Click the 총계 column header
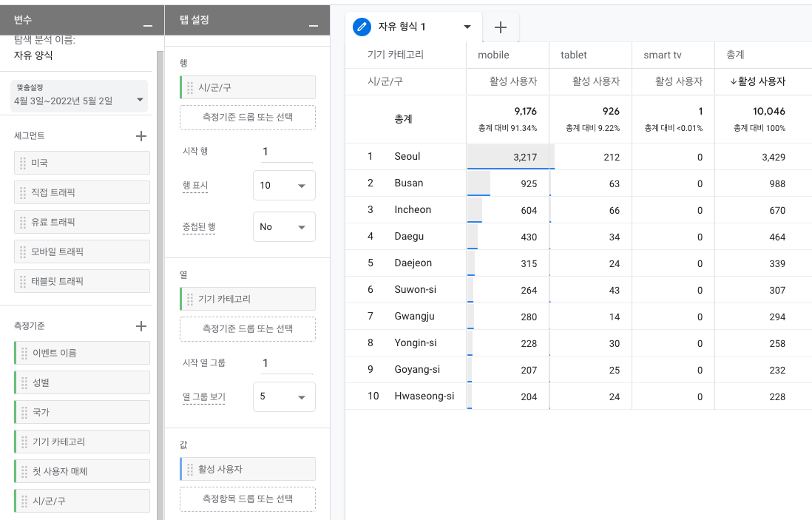 tap(735, 55)
